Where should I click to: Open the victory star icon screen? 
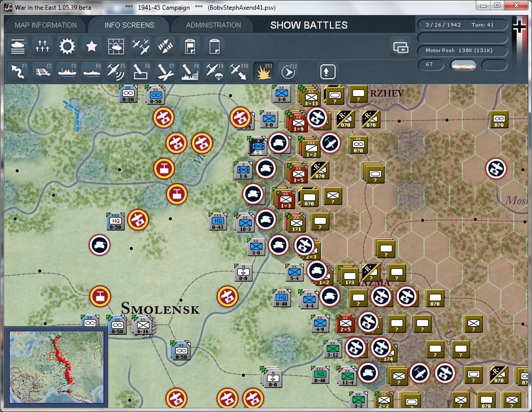[91, 47]
